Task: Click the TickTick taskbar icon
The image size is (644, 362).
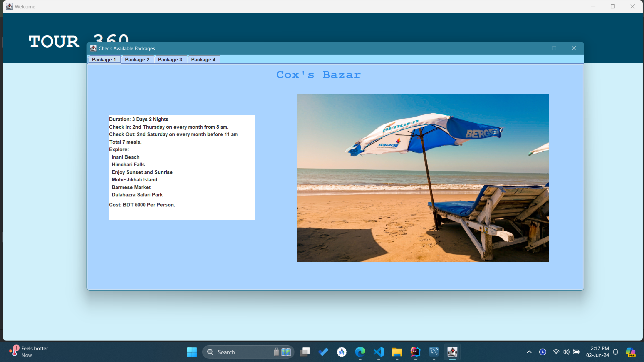Action: point(323,352)
